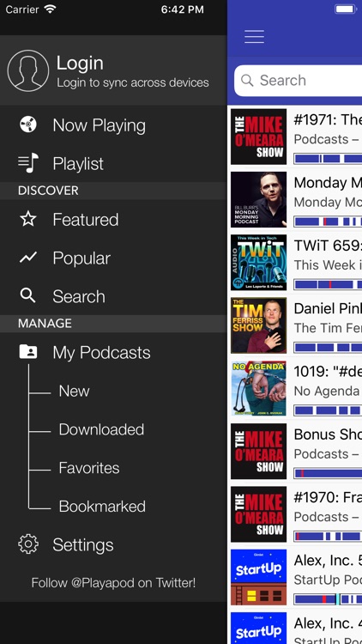This screenshot has width=362, height=644.
Task: Click progress bar of Alex, Inc. 5
Action: point(328,598)
